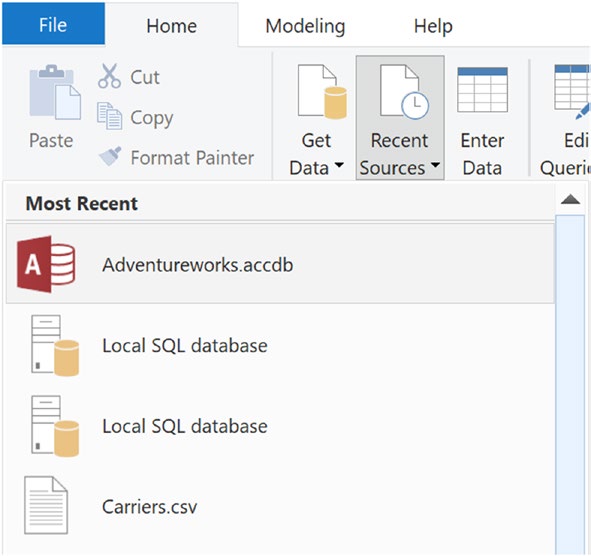Expand the Get Data dropdown arrow
This screenshot has width=591, height=556.
339,165
